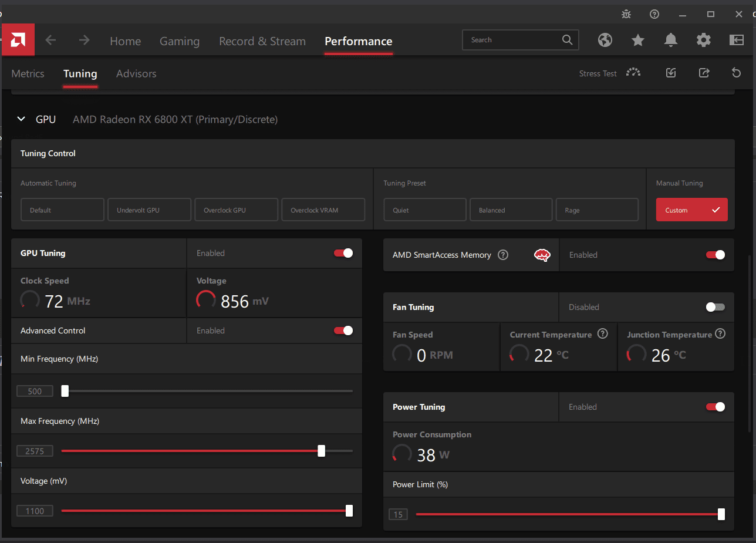
Task: Click the export profile icon
Action: tap(704, 73)
